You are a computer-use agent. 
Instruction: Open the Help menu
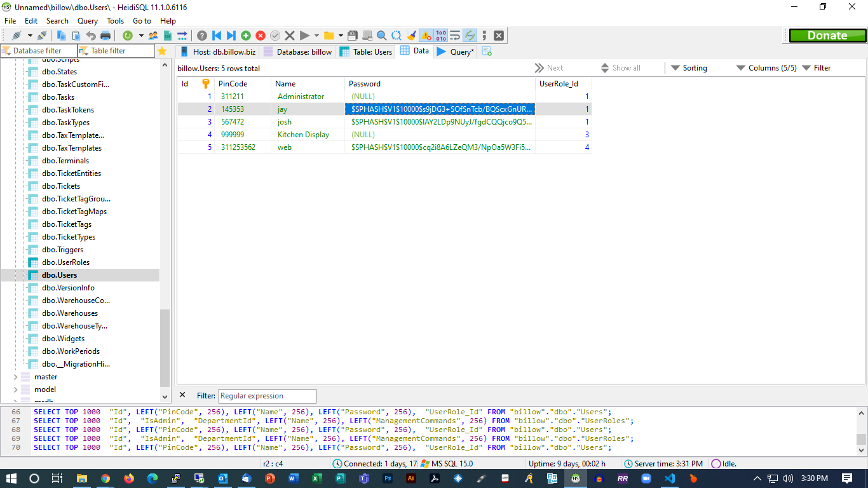tap(168, 21)
